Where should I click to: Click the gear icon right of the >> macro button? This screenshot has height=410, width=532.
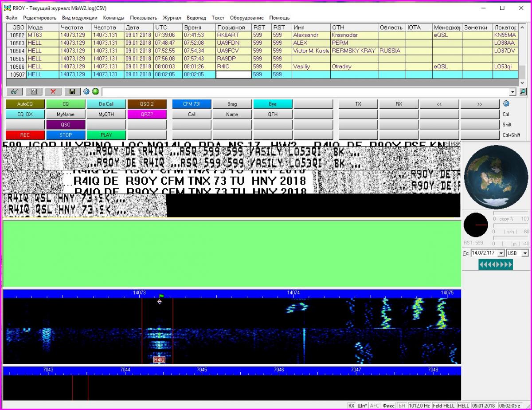coord(506,104)
